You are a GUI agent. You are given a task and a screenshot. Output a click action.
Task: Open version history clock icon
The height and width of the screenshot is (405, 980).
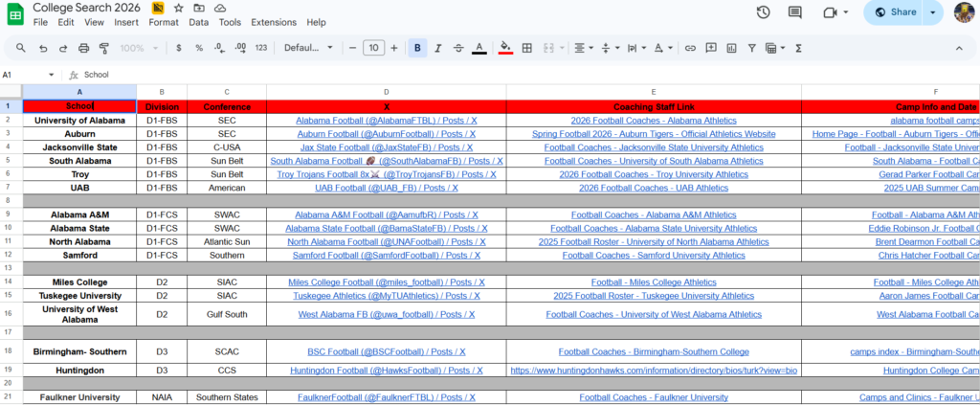(763, 12)
